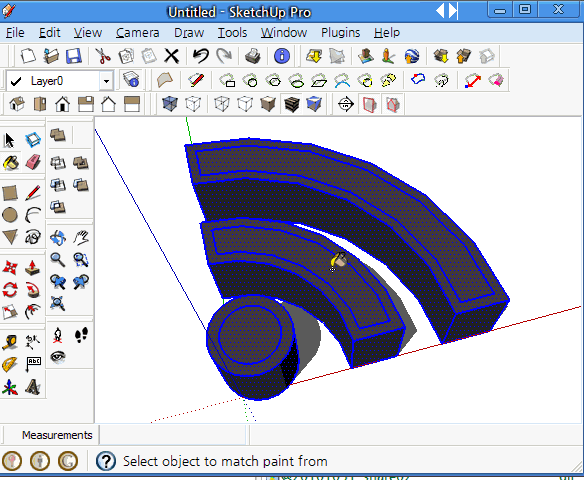Select the Walk footprints tool

click(81, 335)
